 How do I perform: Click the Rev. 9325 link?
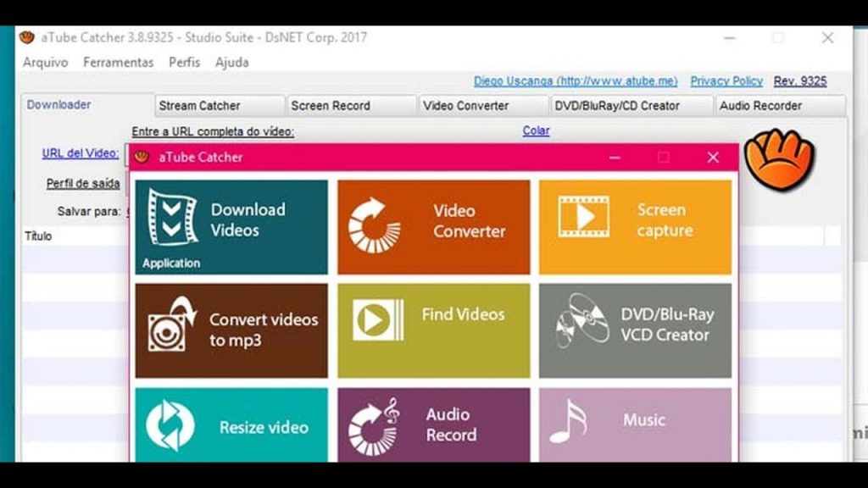[x=800, y=80]
